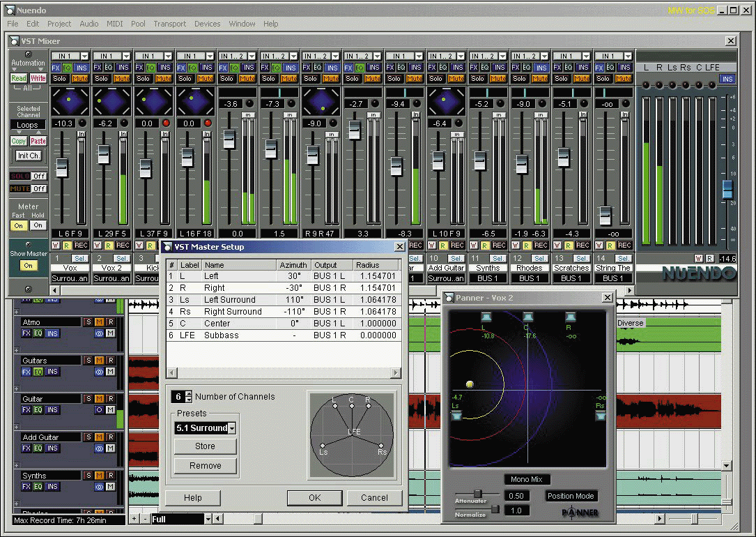Viewport: 756px width, 537px height.
Task: Click the L speaker icon in Panner window
Action: click(x=486, y=317)
